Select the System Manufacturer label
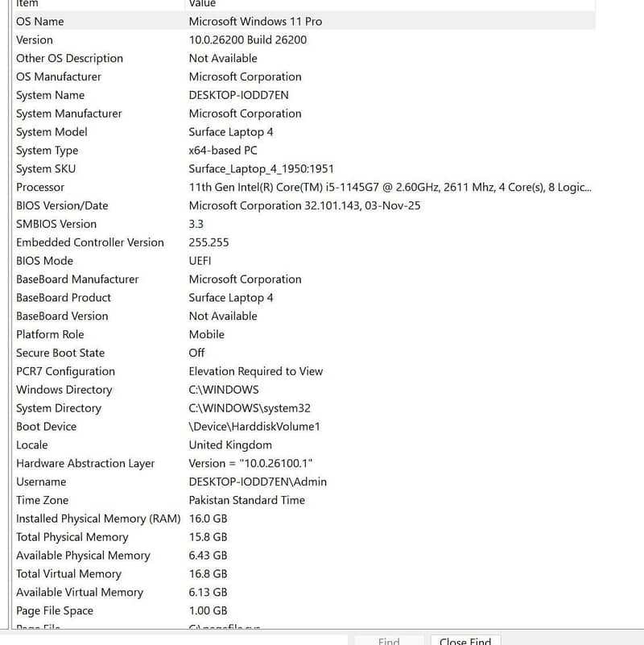Viewport: 644px width, 645px height. pyautogui.click(x=69, y=114)
